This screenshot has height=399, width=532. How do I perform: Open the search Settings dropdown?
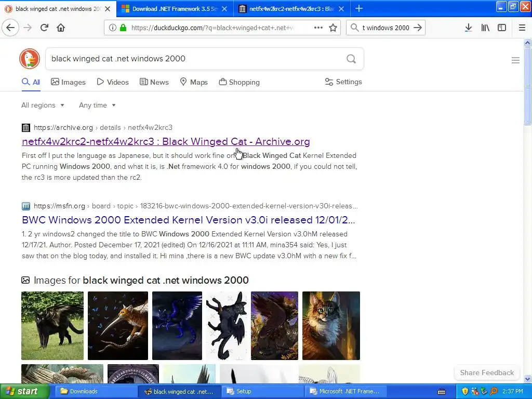pos(343,82)
